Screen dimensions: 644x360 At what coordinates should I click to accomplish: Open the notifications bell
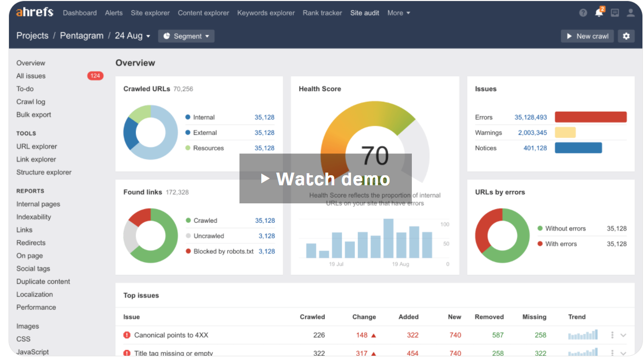(600, 13)
